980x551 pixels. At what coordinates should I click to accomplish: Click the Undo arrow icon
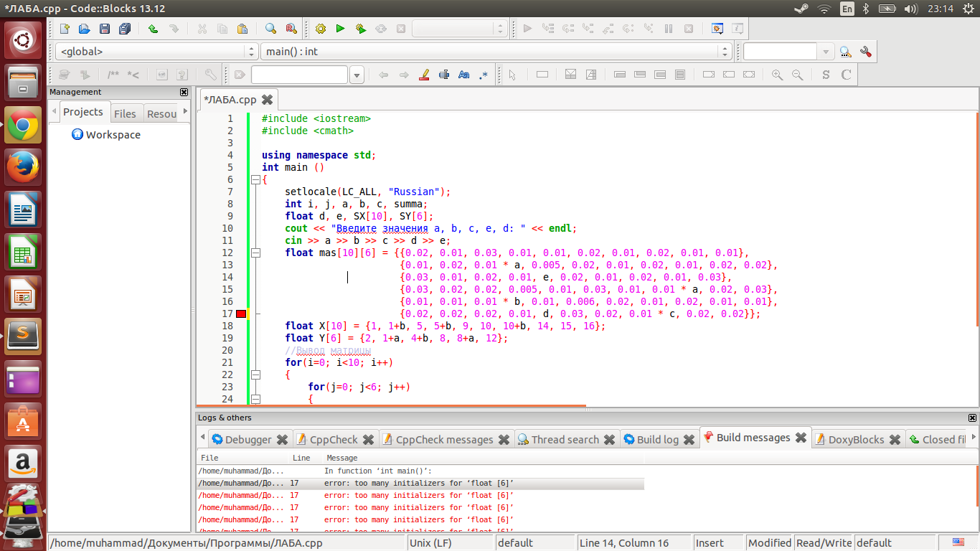[153, 29]
